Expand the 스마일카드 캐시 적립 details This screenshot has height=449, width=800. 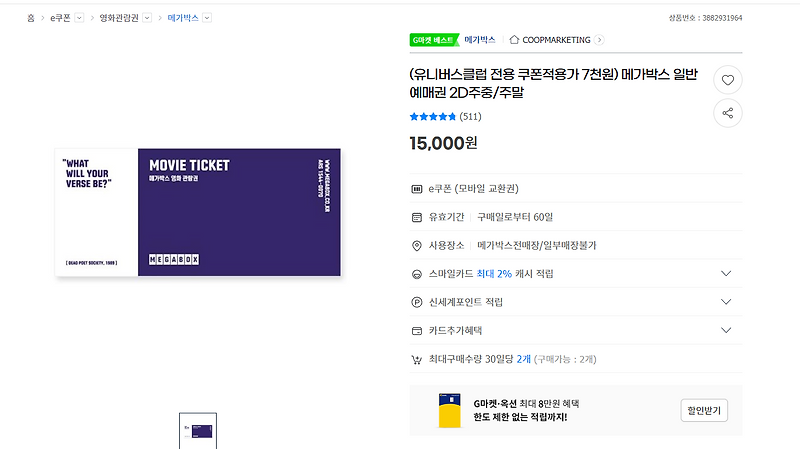click(x=726, y=273)
